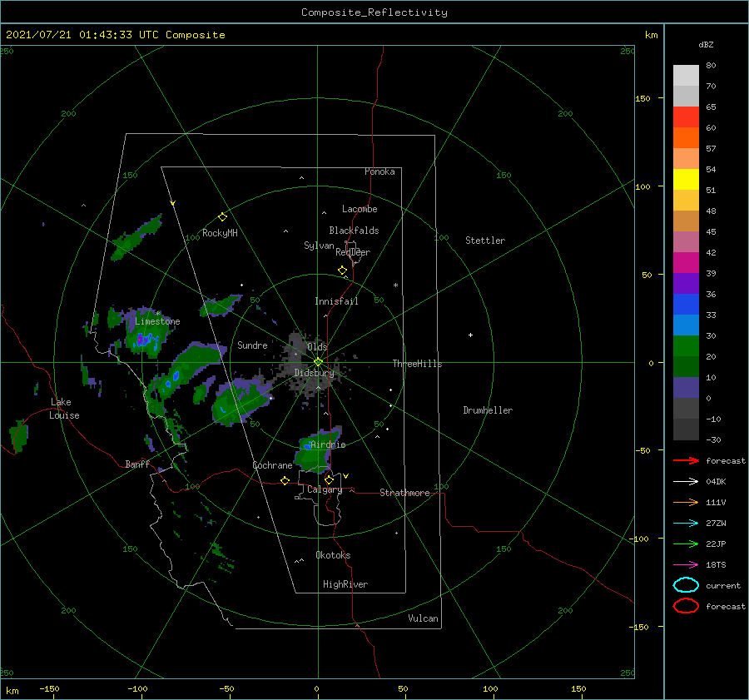Click the Olds label
749x700 pixels.
tap(317, 346)
